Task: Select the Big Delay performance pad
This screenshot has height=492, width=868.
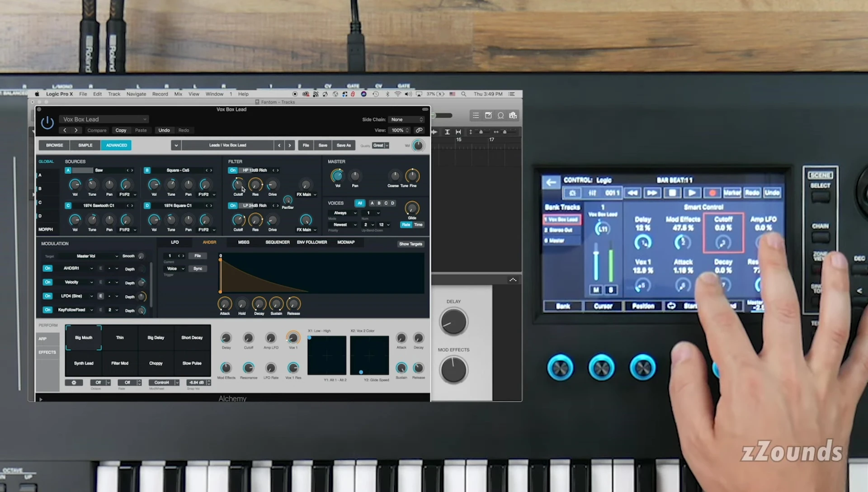Action: coord(156,338)
